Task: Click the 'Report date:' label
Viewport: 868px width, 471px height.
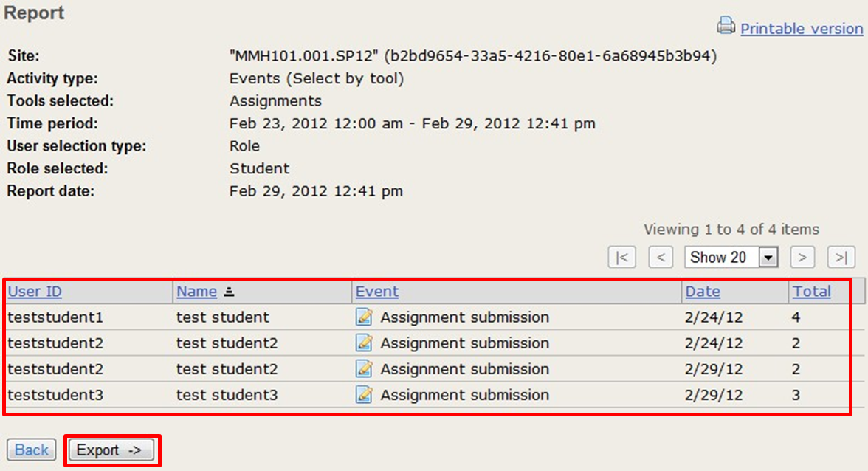Action: [50, 191]
